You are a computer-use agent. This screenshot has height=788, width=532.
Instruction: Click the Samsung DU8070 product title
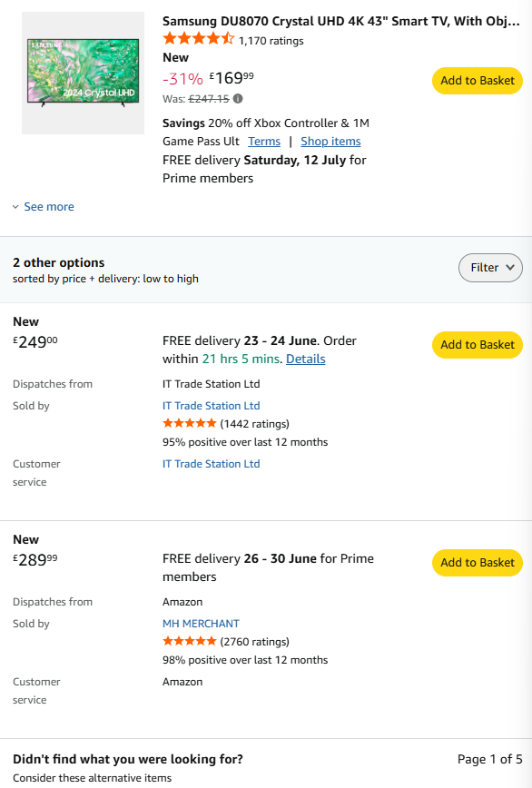(340, 21)
